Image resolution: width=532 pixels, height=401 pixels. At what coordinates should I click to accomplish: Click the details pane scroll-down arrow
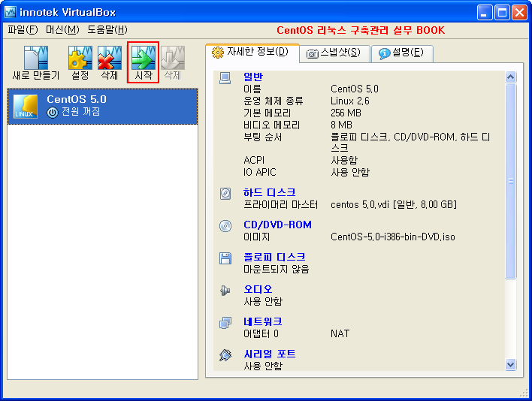point(511,364)
